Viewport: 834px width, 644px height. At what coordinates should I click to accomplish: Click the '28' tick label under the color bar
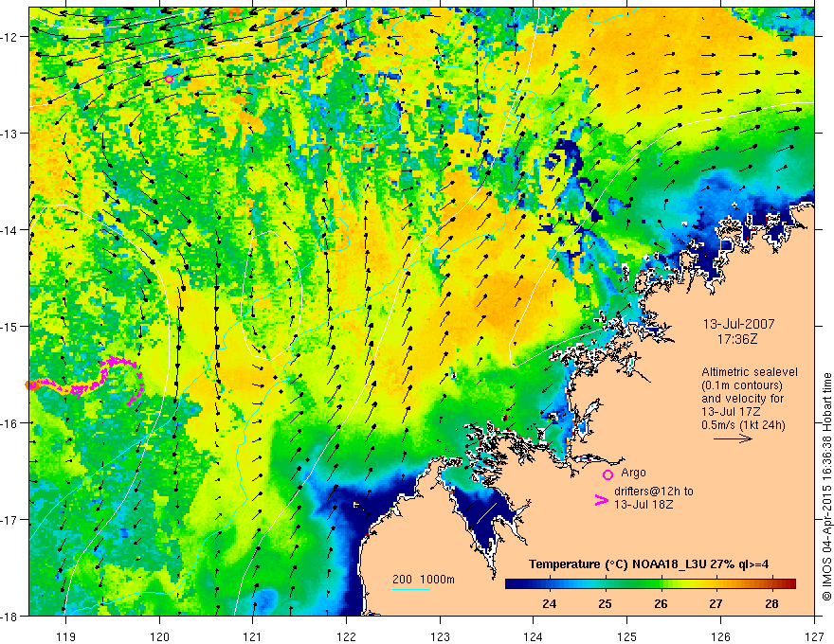coord(771,604)
